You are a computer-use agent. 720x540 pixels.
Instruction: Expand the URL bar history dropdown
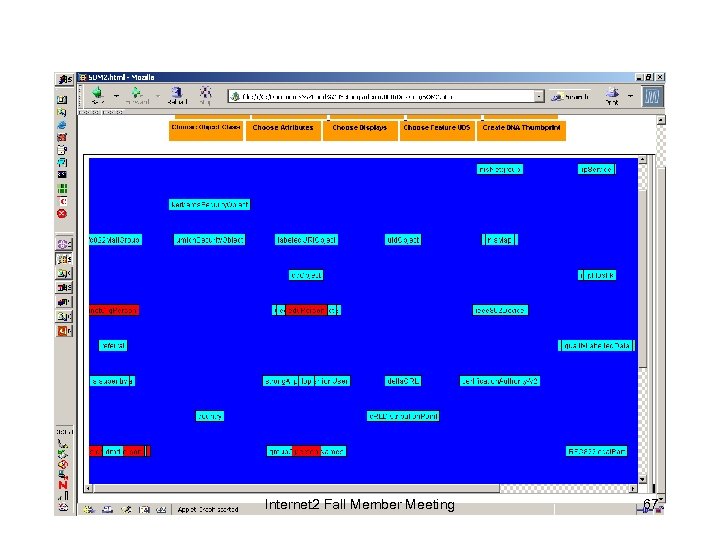[539, 96]
